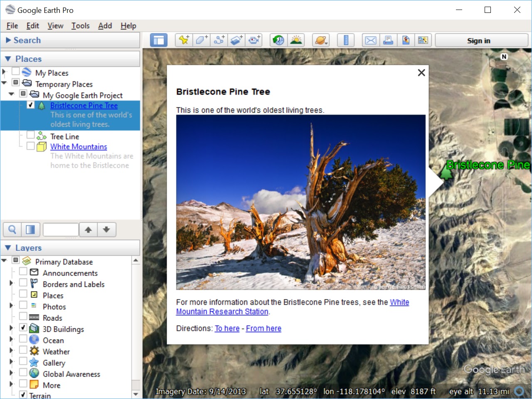Image resolution: width=532 pixels, height=399 pixels.
Task: Enable the Roads layer checkbox
Action: [x=23, y=316]
